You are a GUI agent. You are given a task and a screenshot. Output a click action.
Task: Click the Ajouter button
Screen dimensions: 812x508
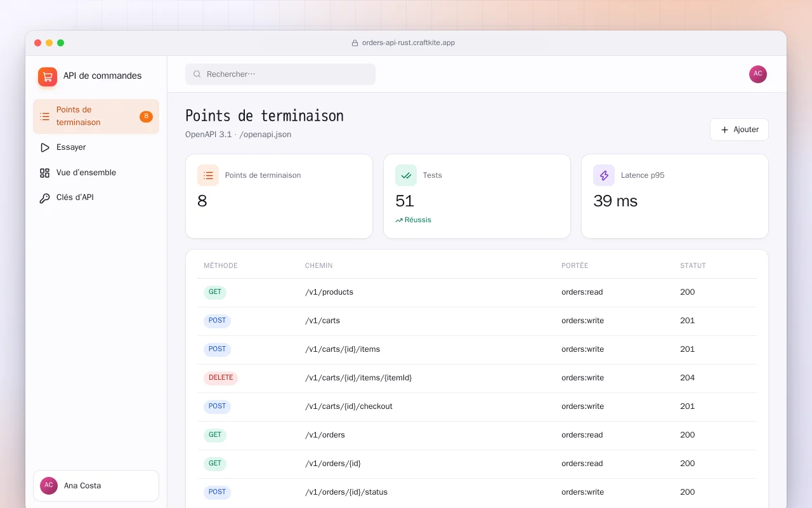[x=739, y=130]
